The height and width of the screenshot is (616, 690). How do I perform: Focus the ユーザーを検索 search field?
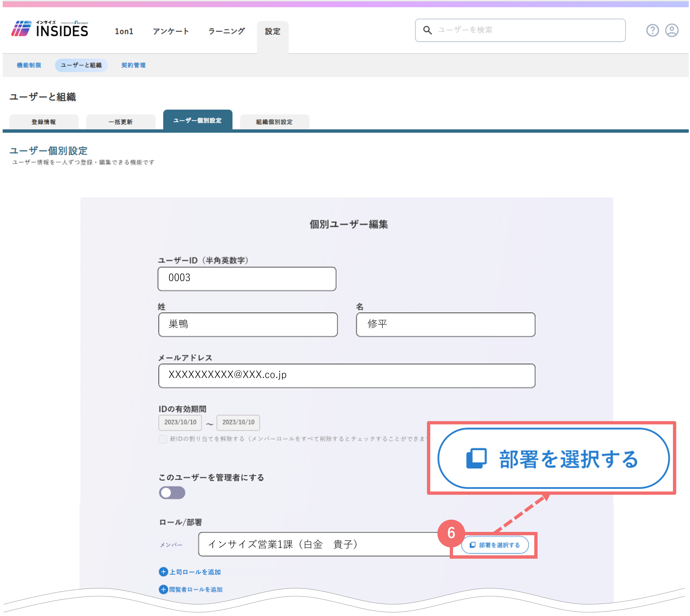coord(520,30)
